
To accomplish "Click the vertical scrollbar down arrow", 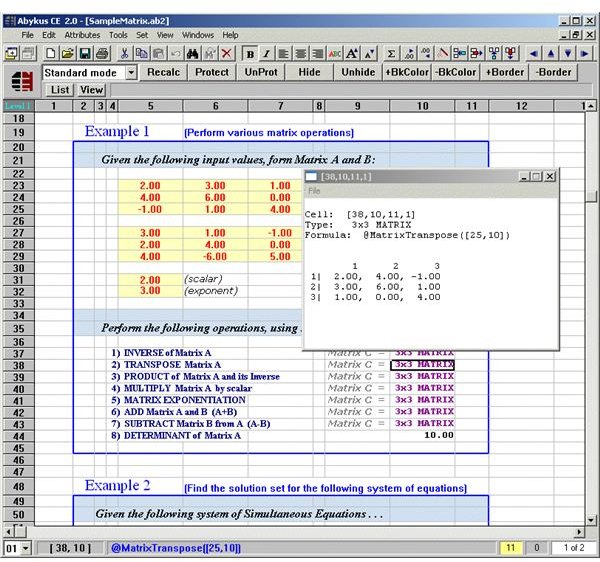I will coord(591,520).
